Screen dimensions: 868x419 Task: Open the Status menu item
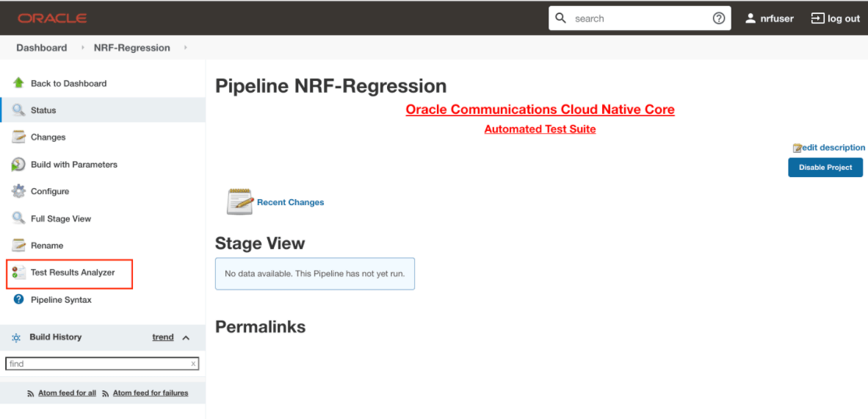coord(43,110)
